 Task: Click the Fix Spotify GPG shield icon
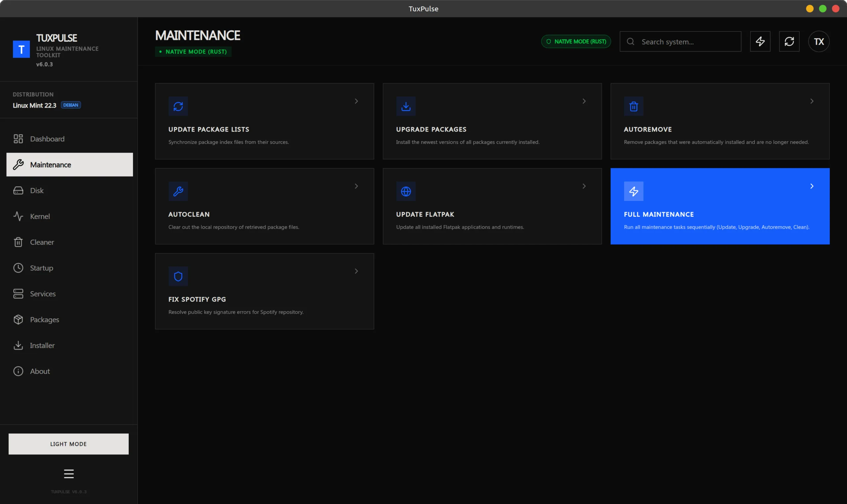point(178,276)
